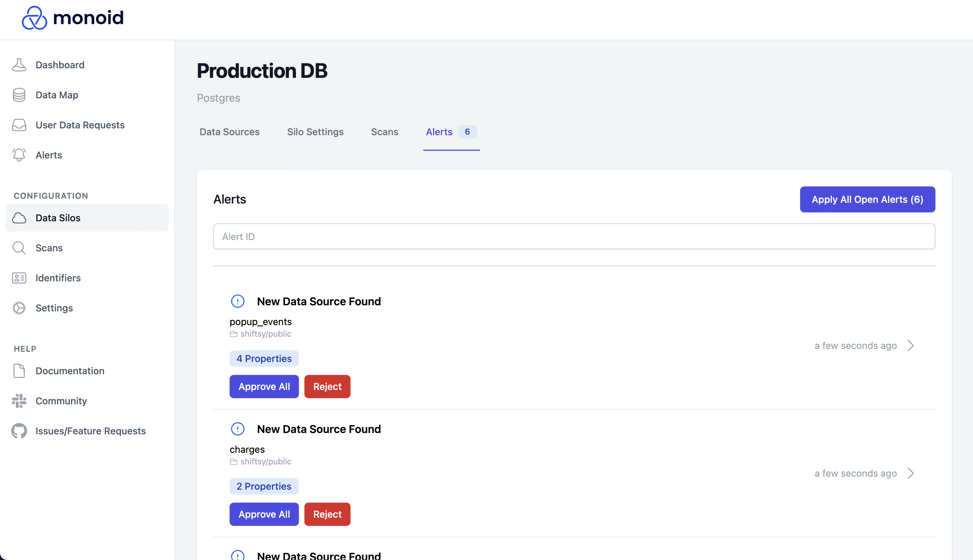This screenshot has height=560, width=973.
Task: Open the Community help link
Action: (x=87, y=401)
